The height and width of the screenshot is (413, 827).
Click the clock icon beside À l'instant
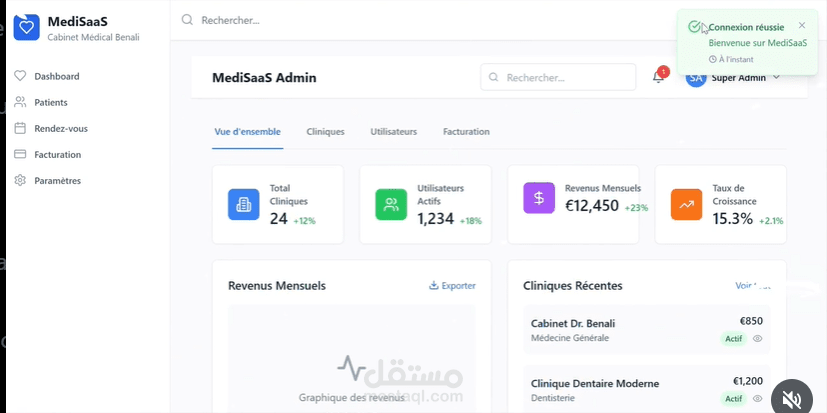713,60
